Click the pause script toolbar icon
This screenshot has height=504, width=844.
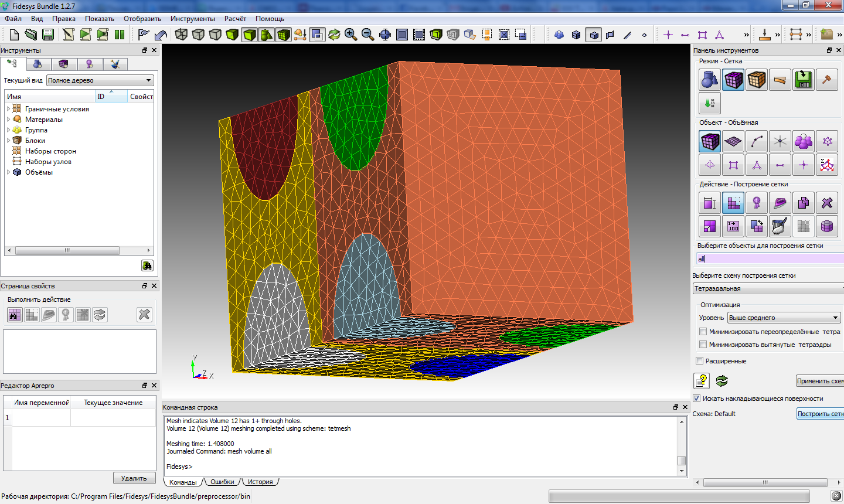(x=120, y=35)
